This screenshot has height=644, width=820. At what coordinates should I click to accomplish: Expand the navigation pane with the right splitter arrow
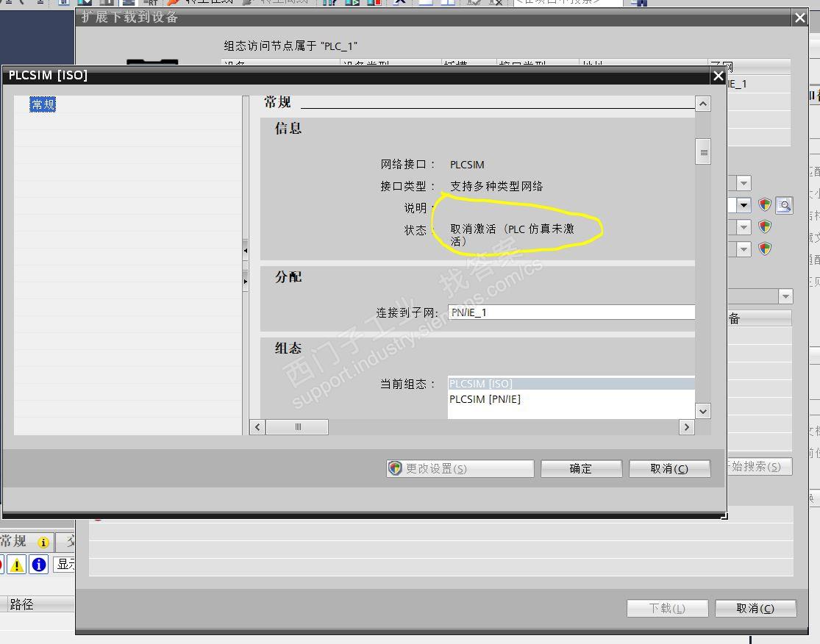(x=246, y=282)
